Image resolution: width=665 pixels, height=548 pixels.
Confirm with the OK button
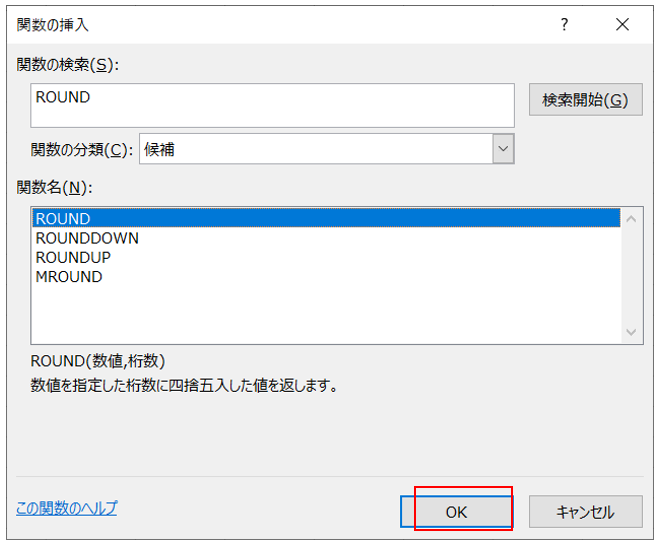click(457, 512)
